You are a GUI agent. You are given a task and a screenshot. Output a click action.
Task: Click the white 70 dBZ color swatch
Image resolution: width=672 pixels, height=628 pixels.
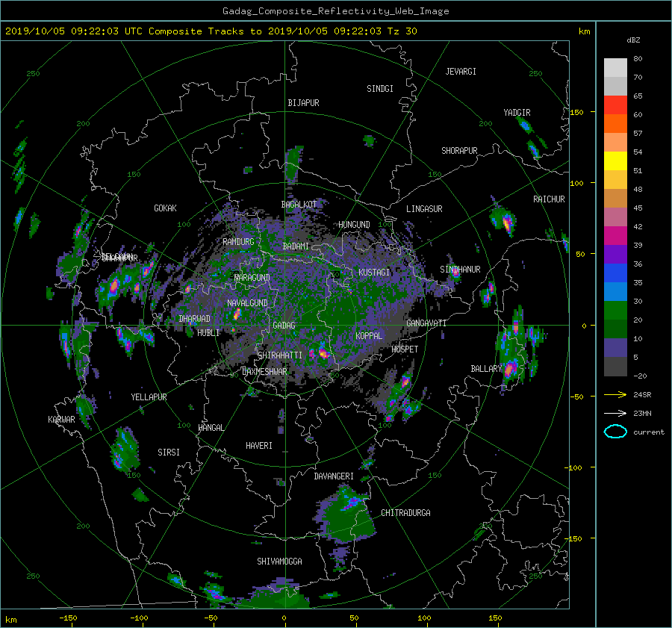[x=615, y=68]
